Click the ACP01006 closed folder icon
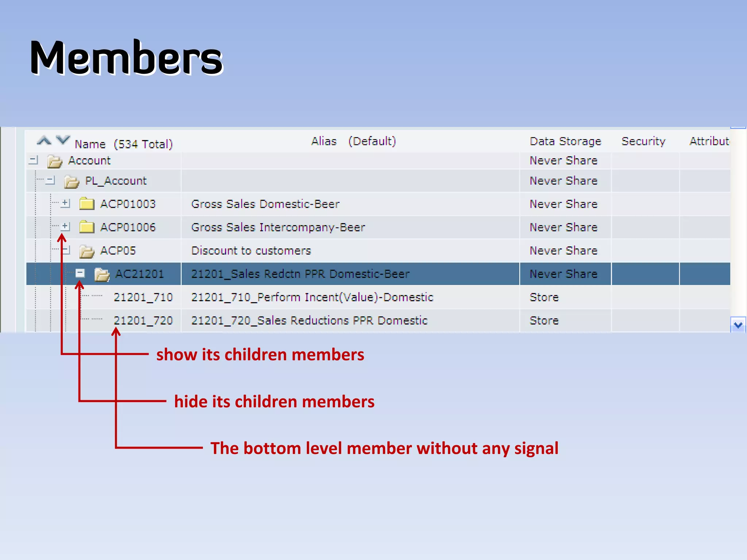Screen dimensions: 747x560 click(87, 227)
